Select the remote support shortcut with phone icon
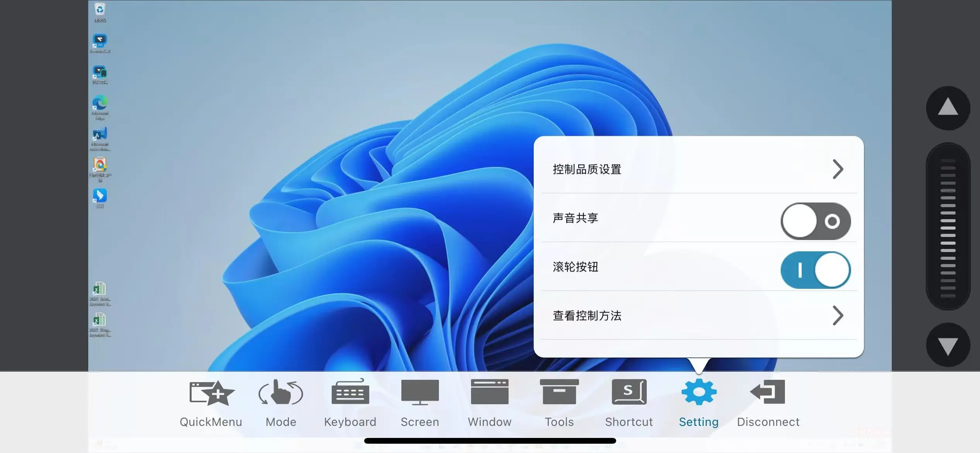Viewport: 980px width, 453px height. point(100,74)
